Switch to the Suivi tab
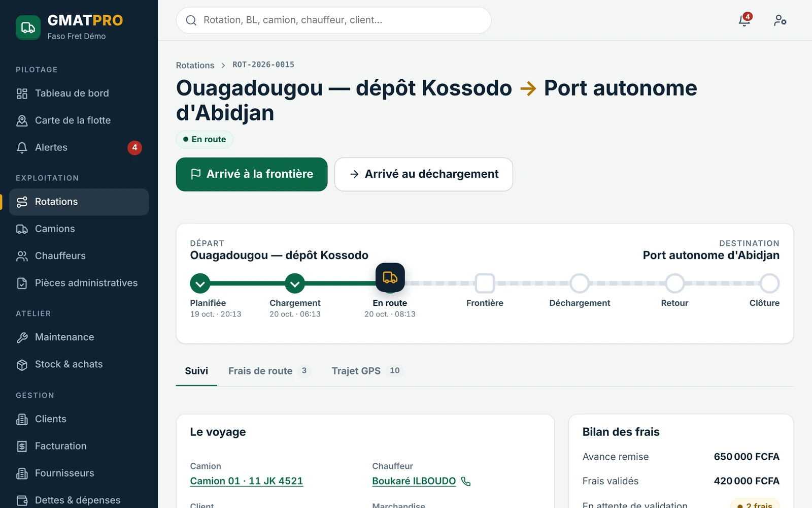The height and width of the screenshot is (508, 812). point(196,371)
